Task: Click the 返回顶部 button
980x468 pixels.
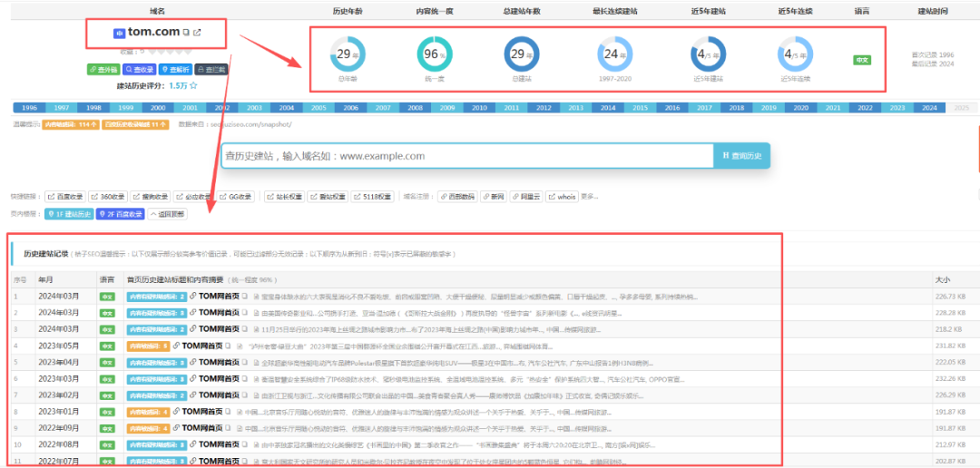Action: [x=166, y=214]
